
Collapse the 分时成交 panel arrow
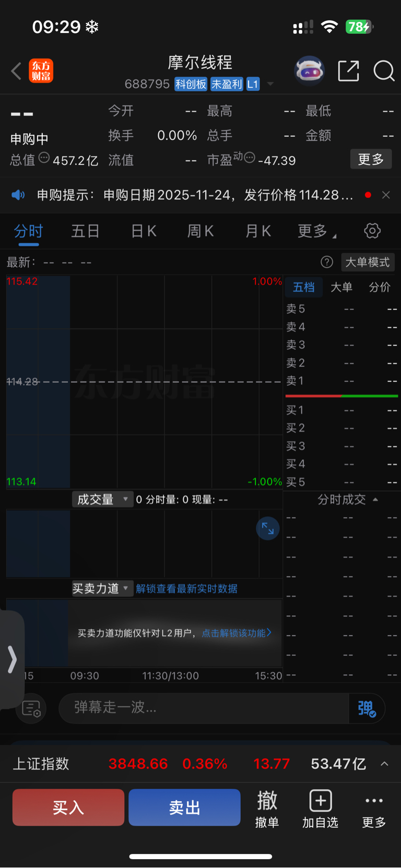click(x=375, y=500)
